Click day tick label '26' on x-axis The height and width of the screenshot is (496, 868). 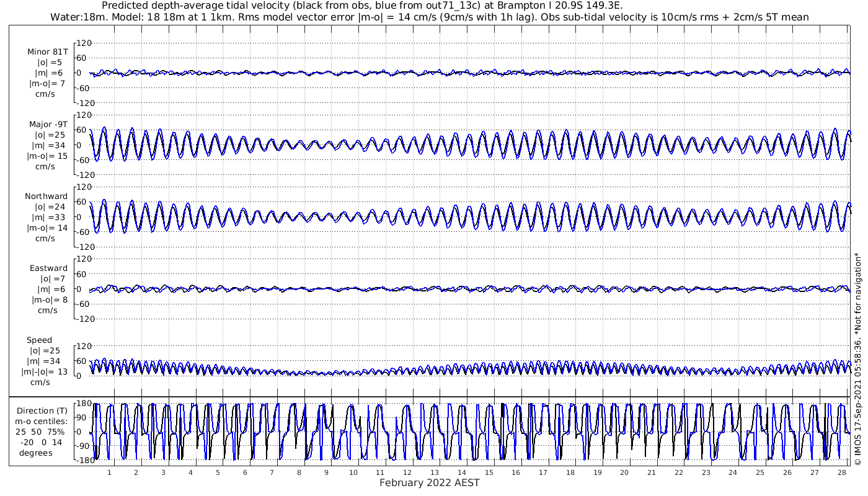787,472
